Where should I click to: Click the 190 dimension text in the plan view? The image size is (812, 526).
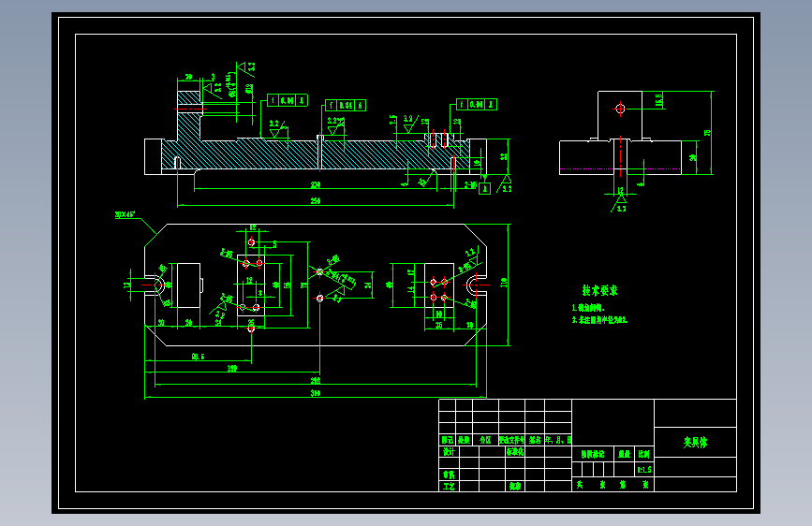point(232,368)
